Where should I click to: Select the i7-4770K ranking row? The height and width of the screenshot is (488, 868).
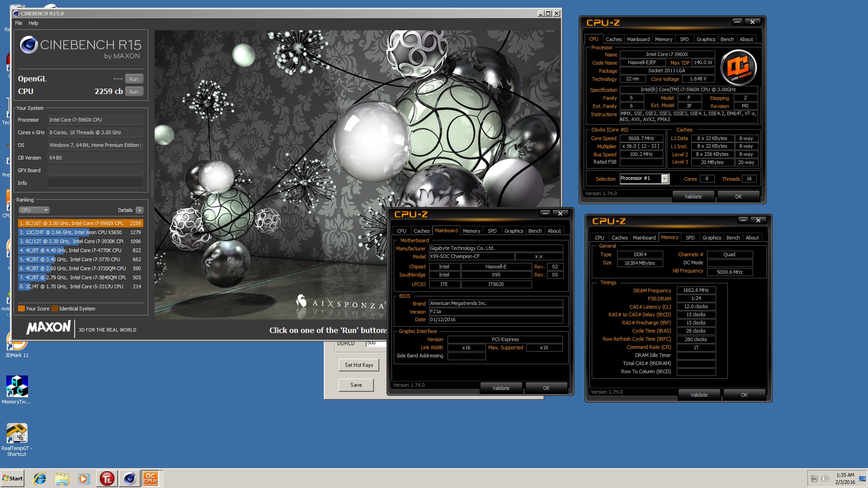(80, 250)
